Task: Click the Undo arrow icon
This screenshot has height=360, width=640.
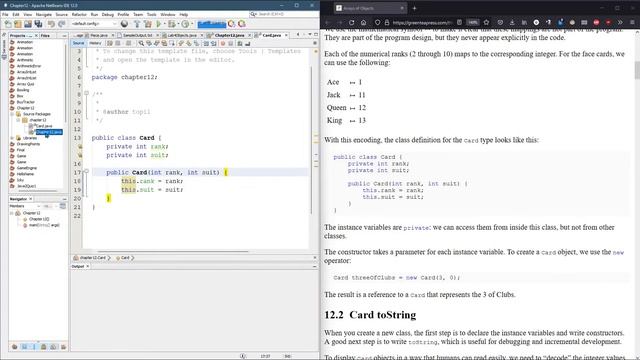Action: coord(51,24)
